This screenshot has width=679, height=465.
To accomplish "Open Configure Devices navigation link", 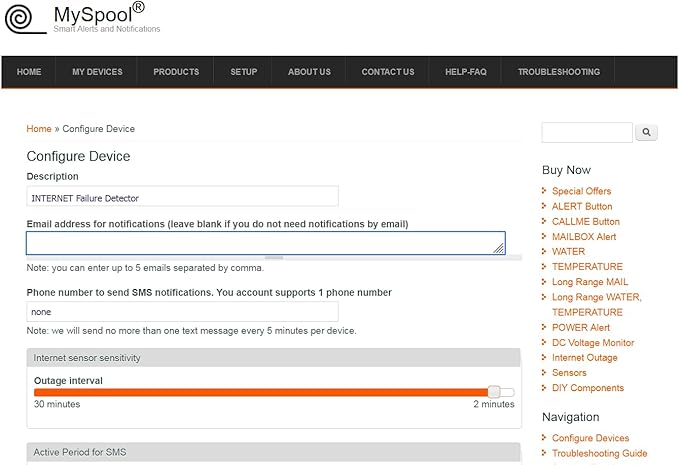I will [x=590, y=438].
